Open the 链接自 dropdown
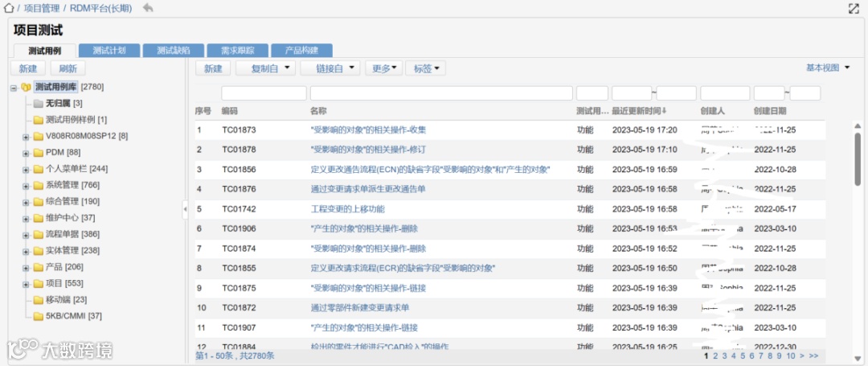868x366 pixels. [330, 68]
